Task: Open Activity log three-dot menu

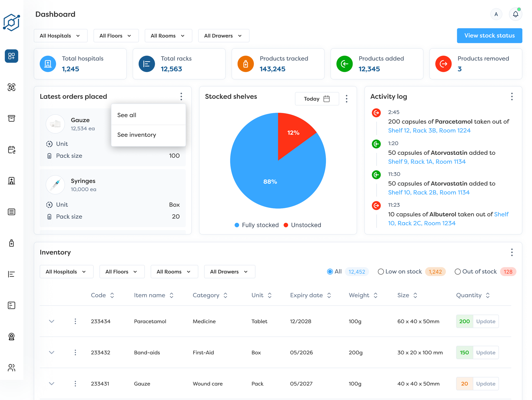Action: tap(512, 97)
